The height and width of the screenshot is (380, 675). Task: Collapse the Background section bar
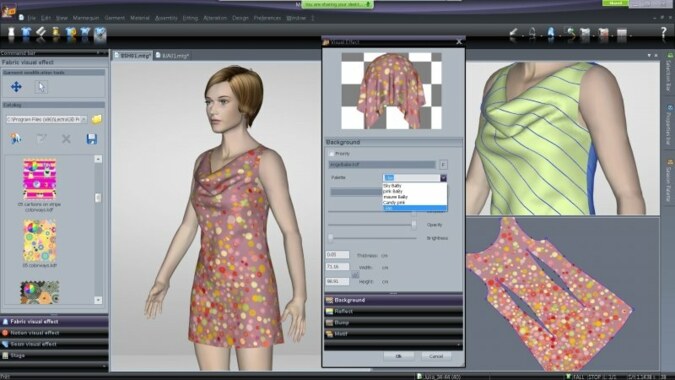pyautogui.click(x=393, y=300)
